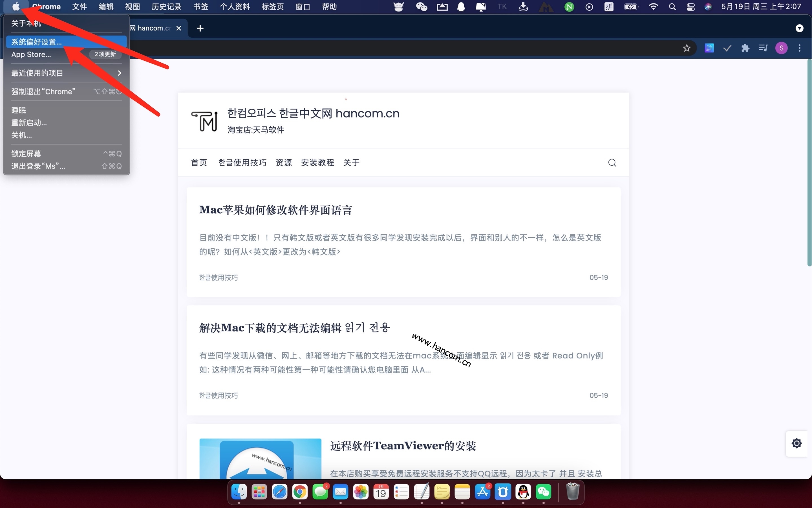
Task: Open the 拼 input method menu
Action: click(x=609, y=7)
